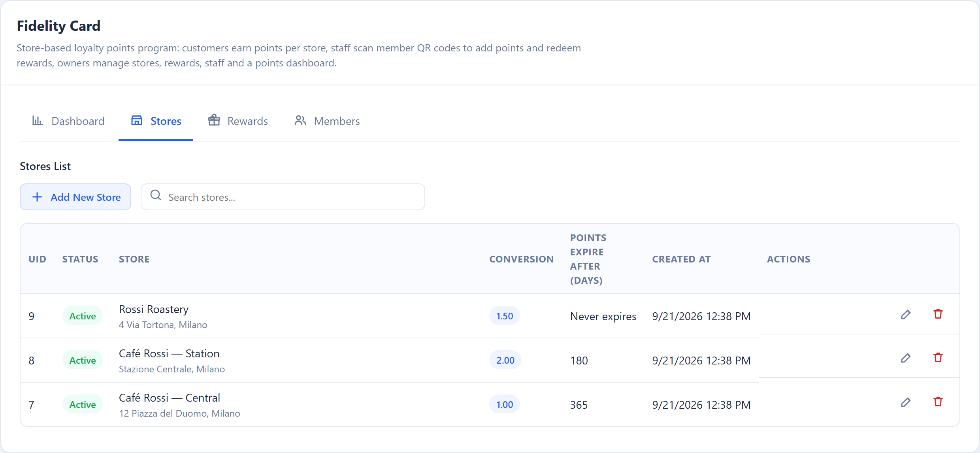Click the Fidelity Card title
The image size is (980, 453).
coord(58,26)
